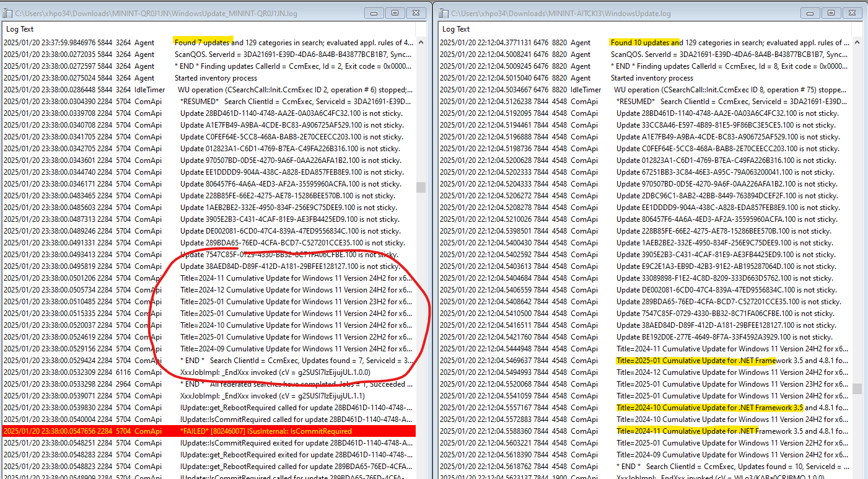The height and width of the screenshot is (479, 868).
Task: Select Update 67251BB3-3C84-46E3 not sticky line
Action: pyautogui.click(x=645, y=172)
